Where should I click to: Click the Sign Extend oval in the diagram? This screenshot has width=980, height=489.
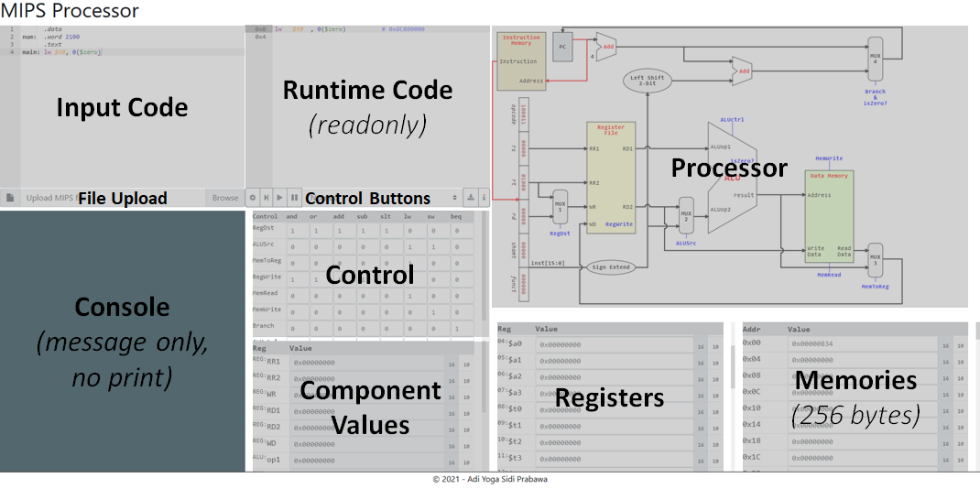point(610,267)
